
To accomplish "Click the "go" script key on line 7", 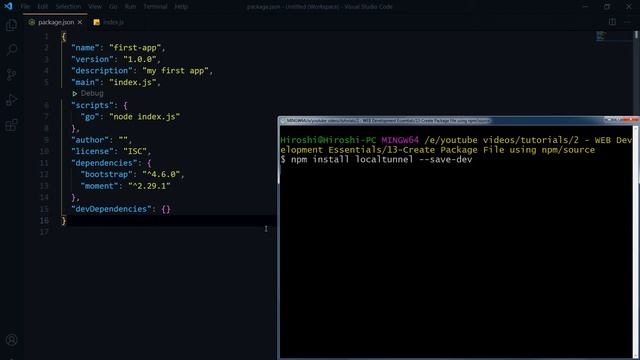I will (90, 117).
